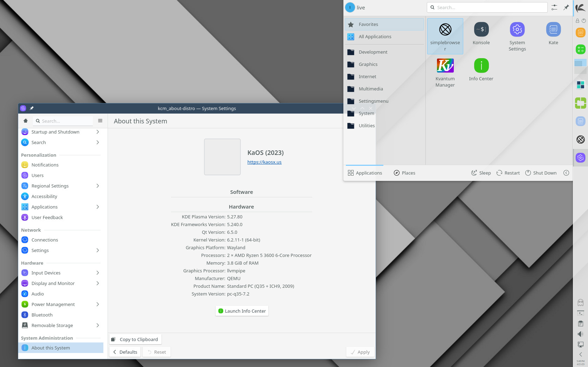Click the Sleep button in launcher
The width and height of the screenshot is (588, 367).
[481, 173]
